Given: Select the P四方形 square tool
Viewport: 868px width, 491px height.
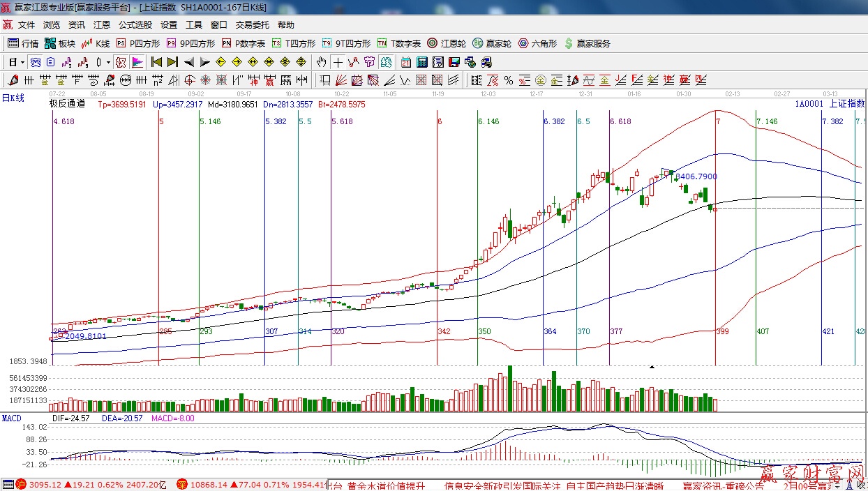Looking at the screenshot, I should pyautogui.click(x=138, y=43).
